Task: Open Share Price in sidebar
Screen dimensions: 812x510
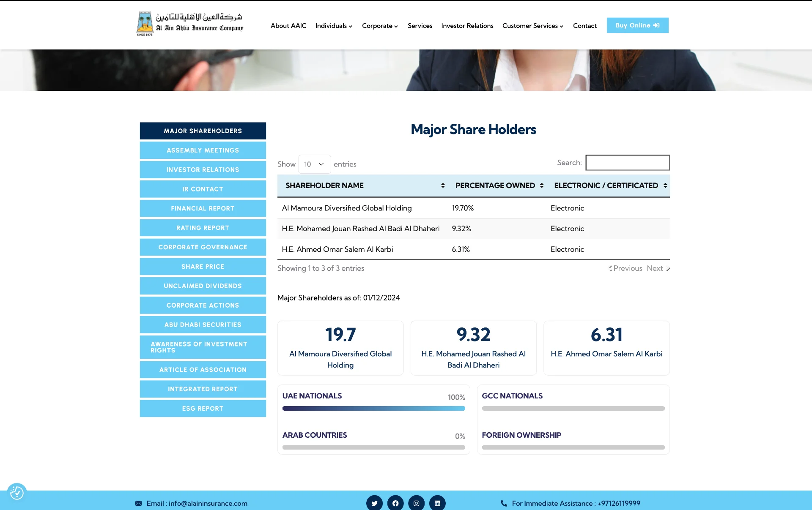Action: click(203, 267)
